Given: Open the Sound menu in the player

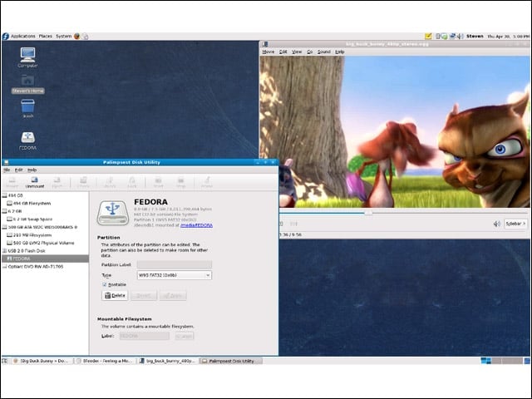Looking at the screenshot, I should click(323, 52).
